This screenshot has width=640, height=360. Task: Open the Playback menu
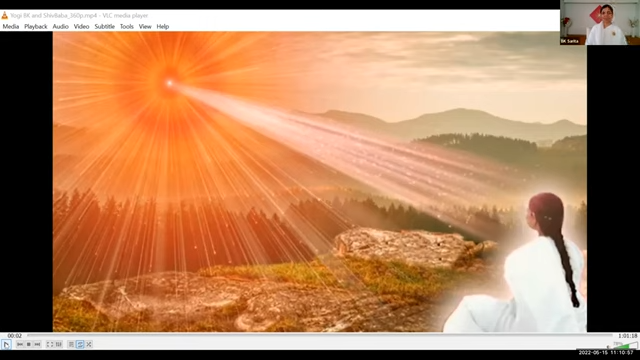[x=36, y=27]
